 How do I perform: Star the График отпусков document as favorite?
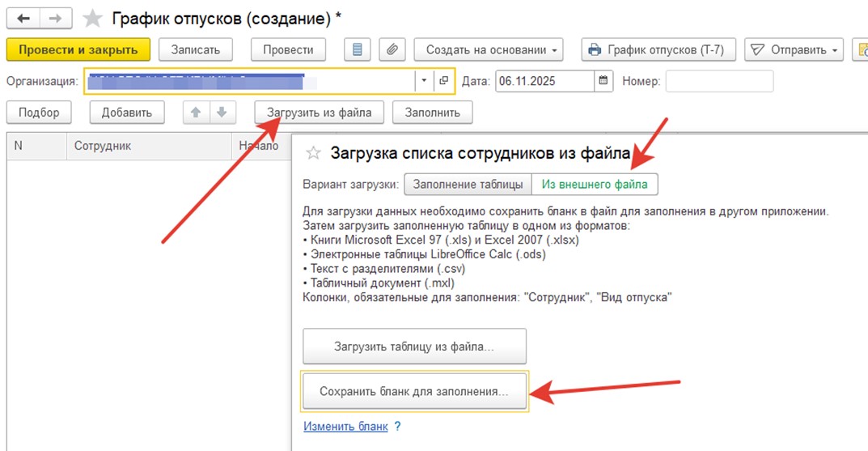point(93,18)
